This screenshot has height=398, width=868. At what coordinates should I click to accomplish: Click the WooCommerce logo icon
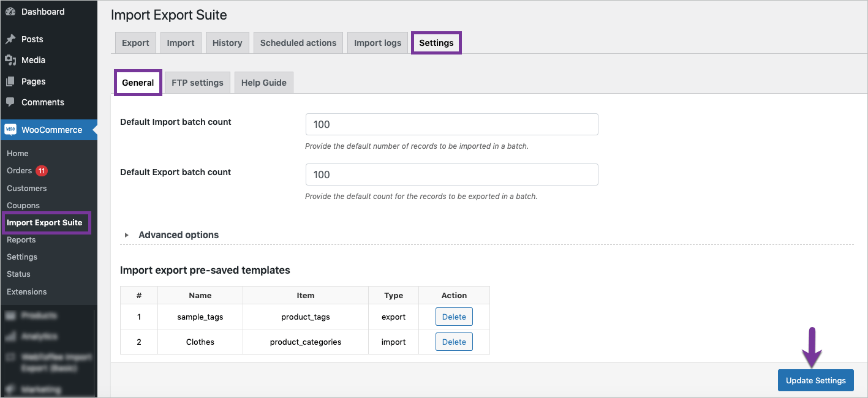point(10,129)
